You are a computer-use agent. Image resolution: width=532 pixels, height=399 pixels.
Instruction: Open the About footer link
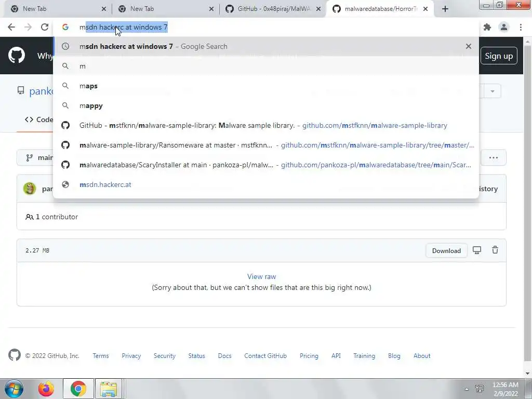tap(422, 355)
